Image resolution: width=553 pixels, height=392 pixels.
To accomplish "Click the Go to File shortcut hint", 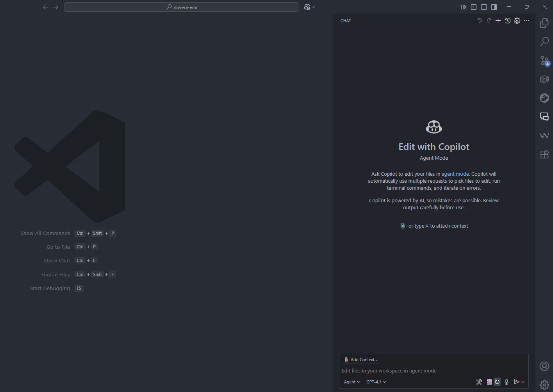I will (72, 247).
